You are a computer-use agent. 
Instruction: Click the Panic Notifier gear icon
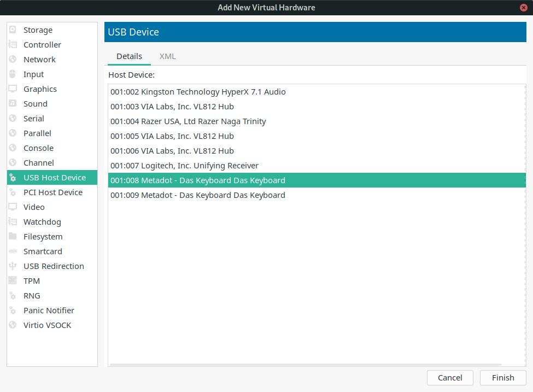[x=13, y=311]
